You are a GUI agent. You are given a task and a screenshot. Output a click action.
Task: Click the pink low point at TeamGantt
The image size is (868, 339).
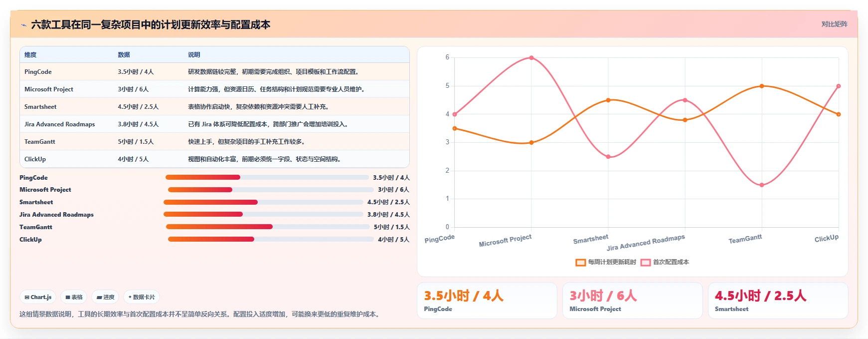pyautogui.click(x=762, y=185)
